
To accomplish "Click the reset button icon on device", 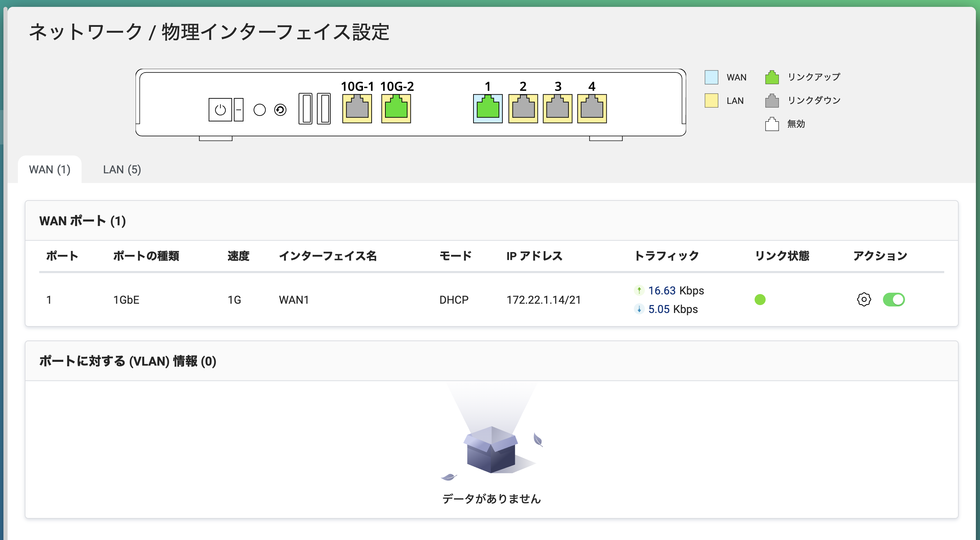I will pyautogui.click(x=280, y=110).
